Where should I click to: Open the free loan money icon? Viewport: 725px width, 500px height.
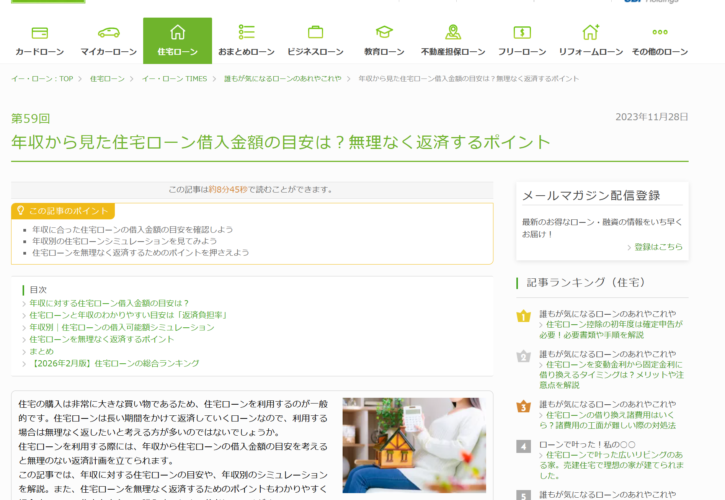click(522, 32)
